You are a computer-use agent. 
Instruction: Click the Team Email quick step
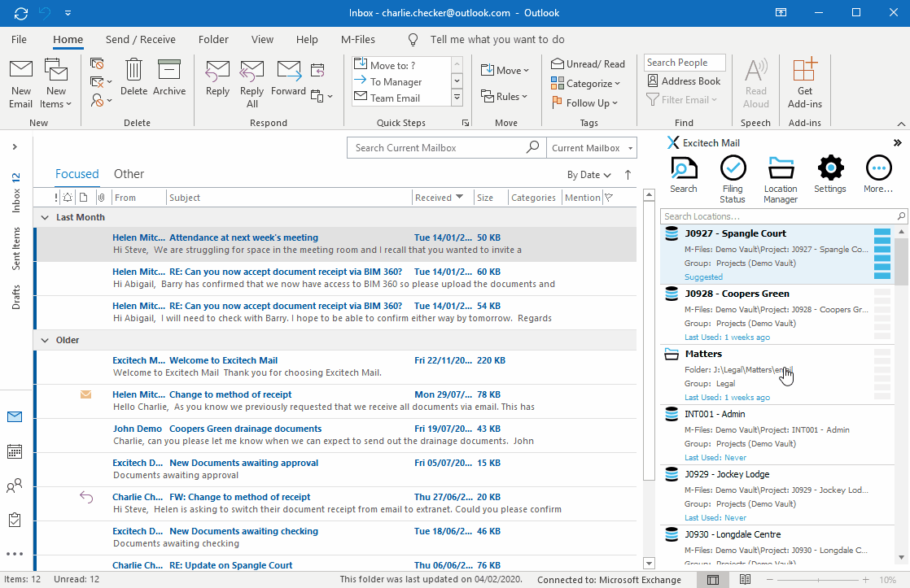pos(401,98)
